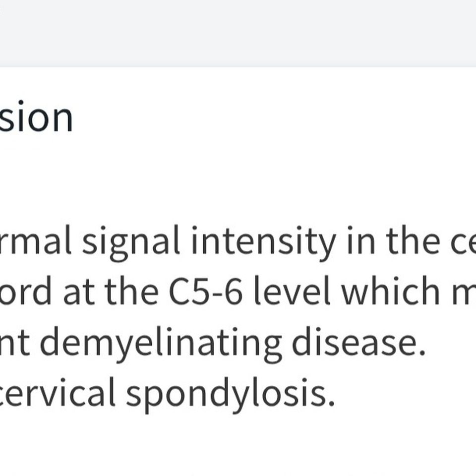Click the word 'signal' in the first line
The image size is (476, 476).
[131, 243]
